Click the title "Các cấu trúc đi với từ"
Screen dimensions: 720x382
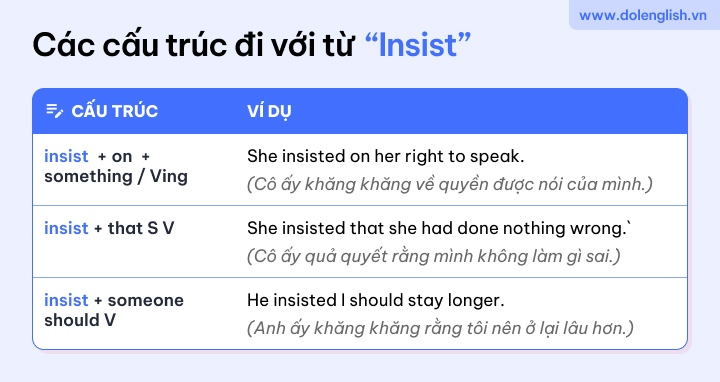pyautogui.click(x=193, y=45)
